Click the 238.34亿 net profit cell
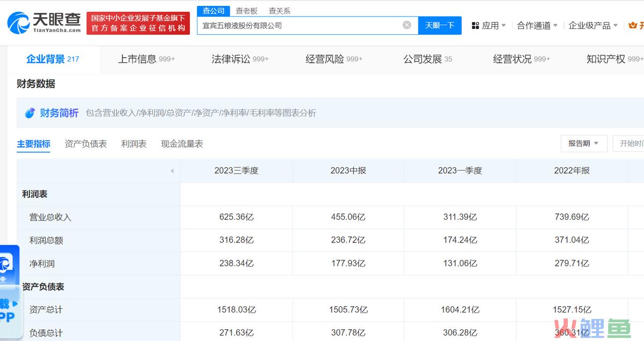Viewport: 644px width, 341px height. tap(236, 263)
